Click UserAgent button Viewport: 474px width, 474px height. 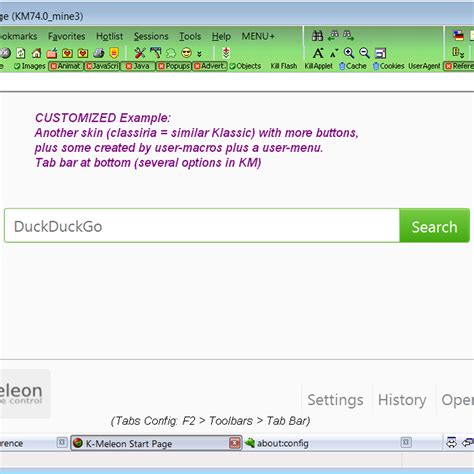point(424,66)
